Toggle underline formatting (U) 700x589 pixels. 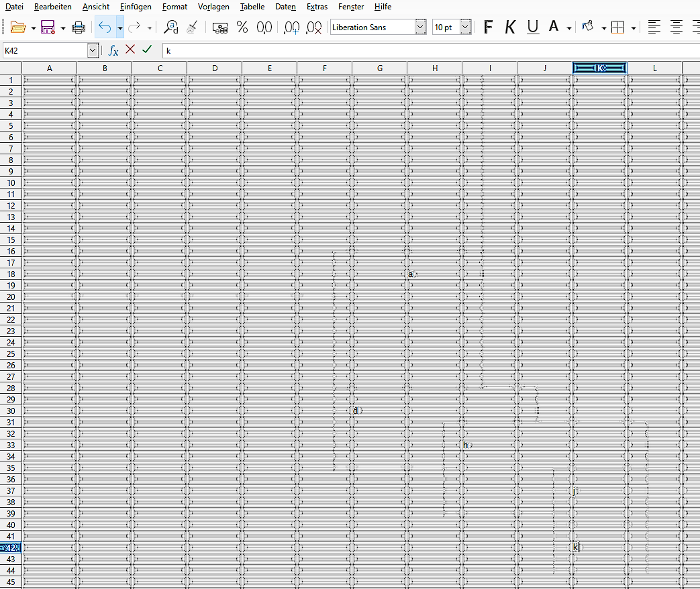(533, 28)
